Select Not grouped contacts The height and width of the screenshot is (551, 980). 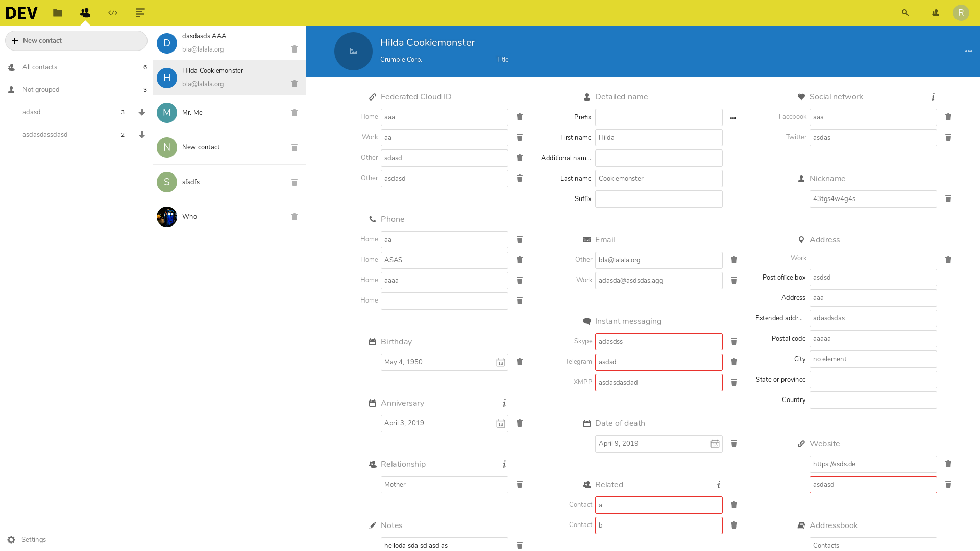coord(76,90)
